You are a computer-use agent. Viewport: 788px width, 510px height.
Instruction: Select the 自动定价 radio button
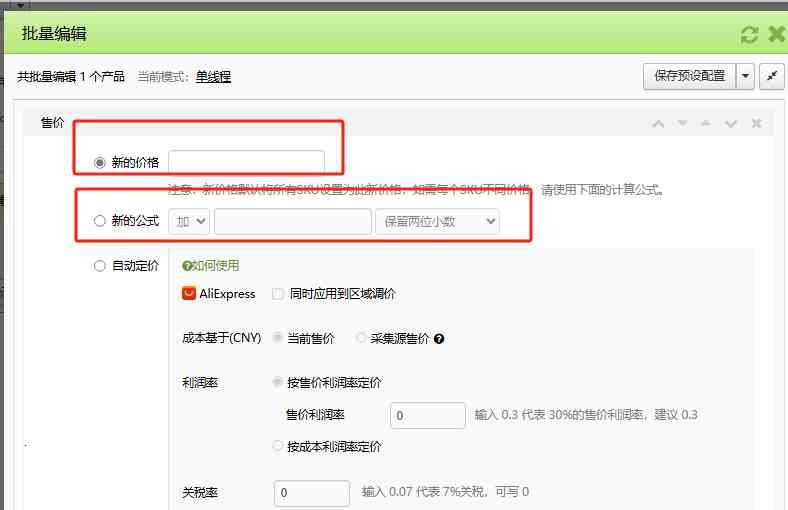[x=100, y=266]
